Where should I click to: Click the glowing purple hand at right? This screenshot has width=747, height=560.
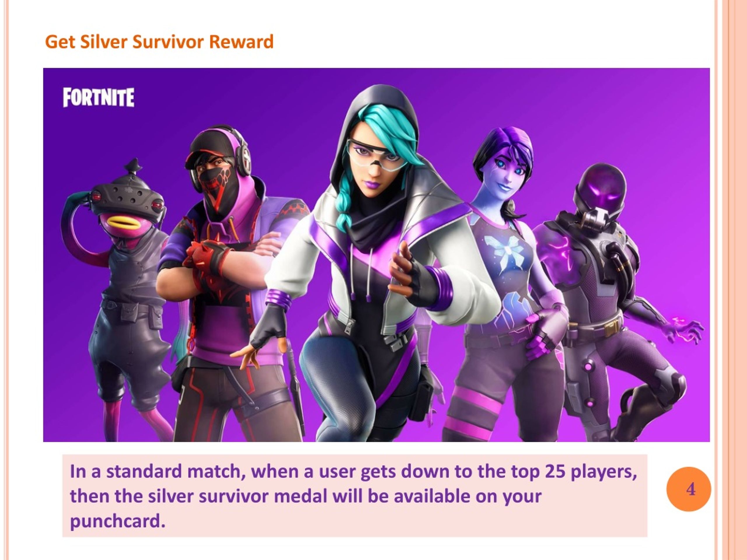coord(685,329)
